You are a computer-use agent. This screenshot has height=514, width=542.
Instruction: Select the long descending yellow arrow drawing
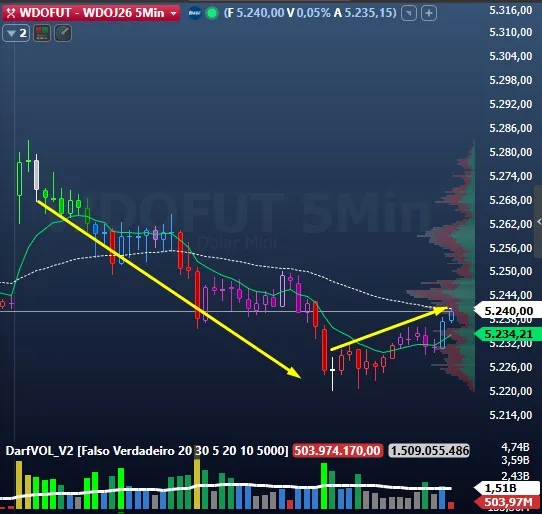point(169,289)
